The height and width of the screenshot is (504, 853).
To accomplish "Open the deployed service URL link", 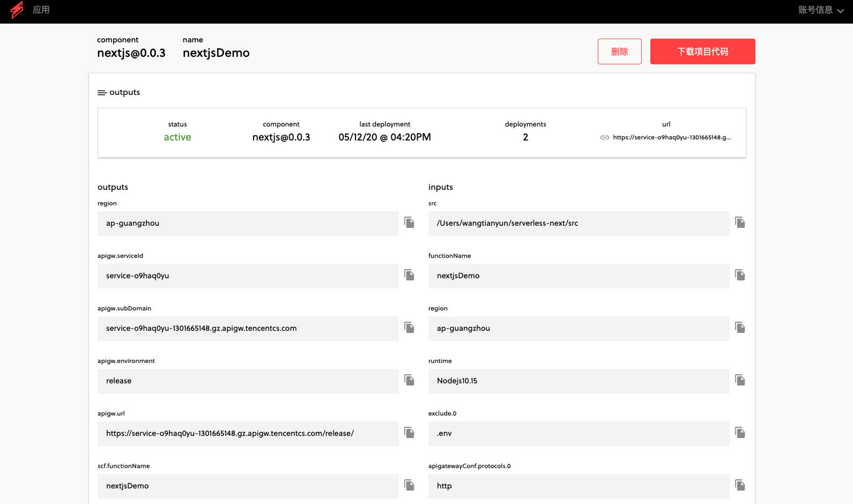I will (671, 137).
